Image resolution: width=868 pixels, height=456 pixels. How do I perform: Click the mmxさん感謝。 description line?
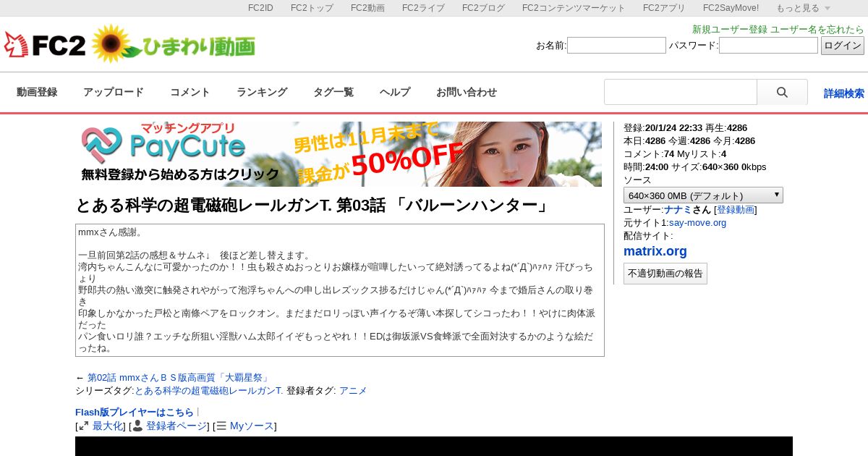click(x=111, y=232)
